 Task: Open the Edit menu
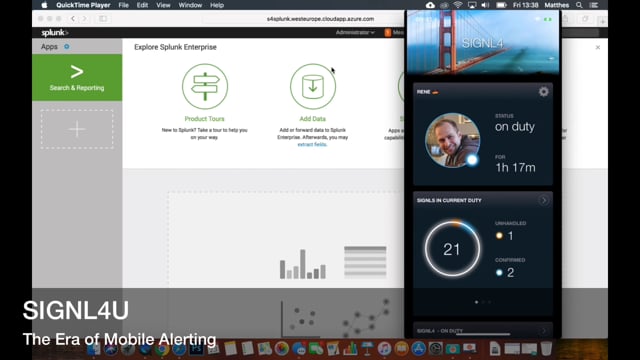[x=142, y=5]
